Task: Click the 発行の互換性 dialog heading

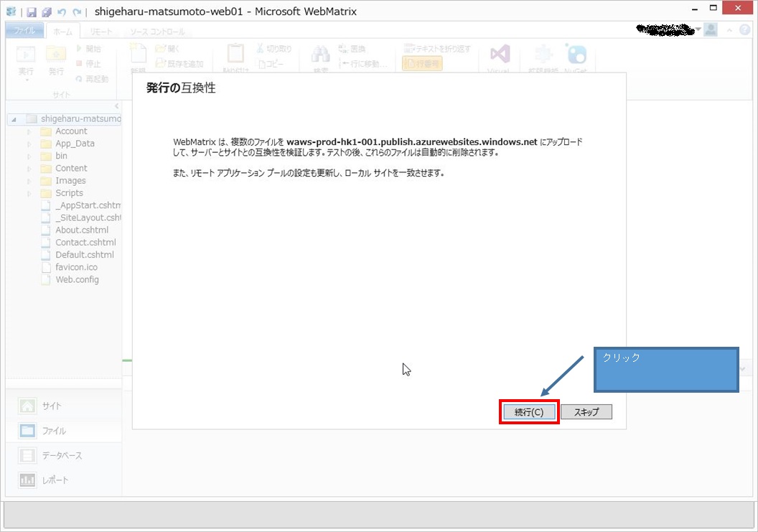Action: pos(181,88)
